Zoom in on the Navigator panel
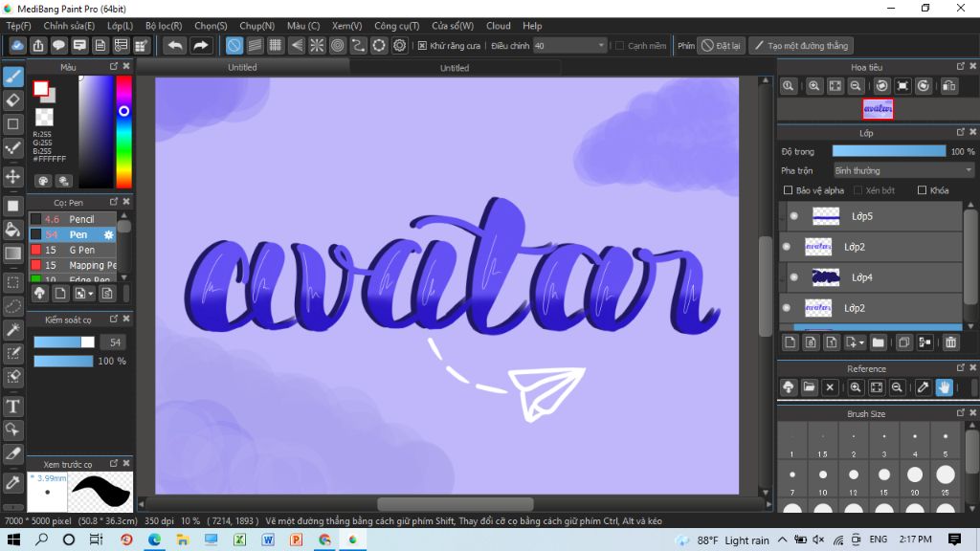 tap(813, 86)
